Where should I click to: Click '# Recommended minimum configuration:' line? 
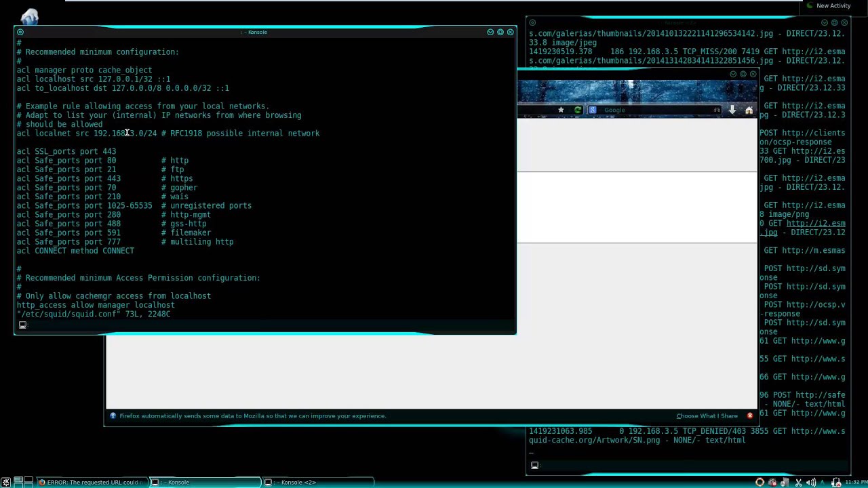[x=98, y=52]
